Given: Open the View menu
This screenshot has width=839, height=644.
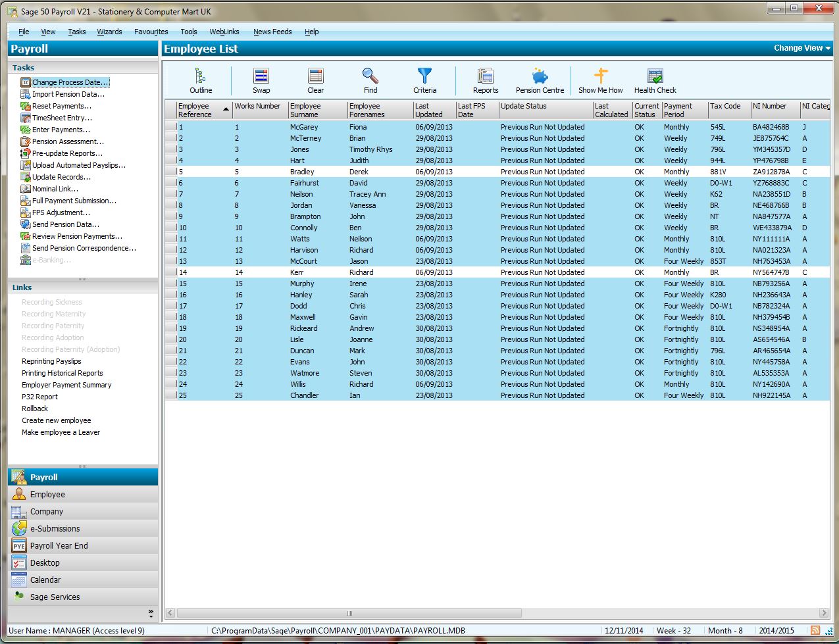Looking at the screenshot, I should pos(48,32).
